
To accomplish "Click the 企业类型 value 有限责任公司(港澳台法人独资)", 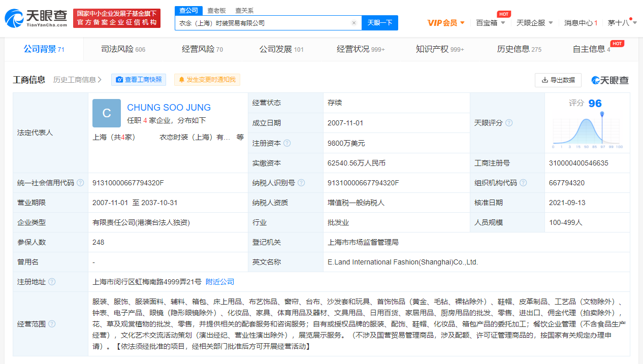I will (141, 222).
